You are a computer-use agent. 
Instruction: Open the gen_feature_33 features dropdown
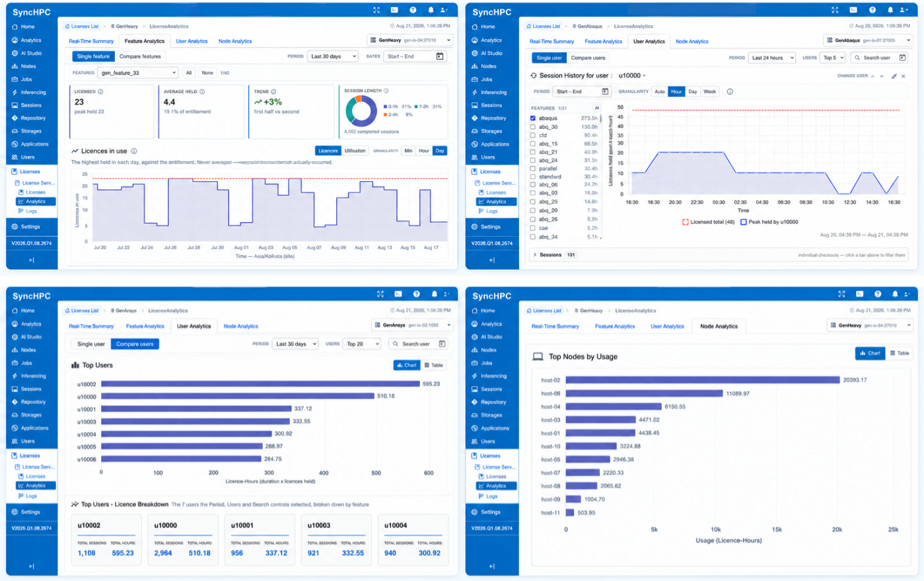point(138,73)
